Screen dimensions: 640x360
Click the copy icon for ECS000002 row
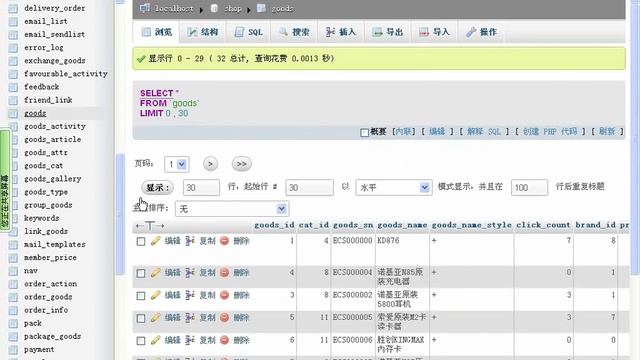[x=190, y=295]
